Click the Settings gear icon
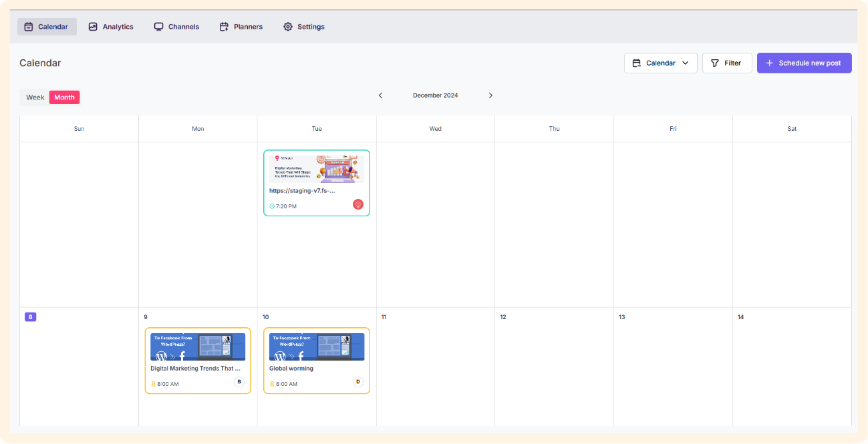 click(x=288, y=27)
